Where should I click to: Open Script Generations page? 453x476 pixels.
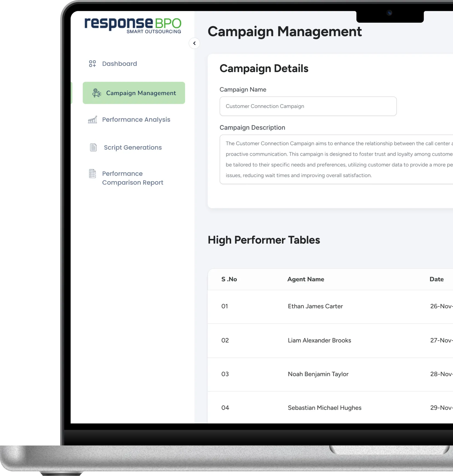tap(133, 147)
